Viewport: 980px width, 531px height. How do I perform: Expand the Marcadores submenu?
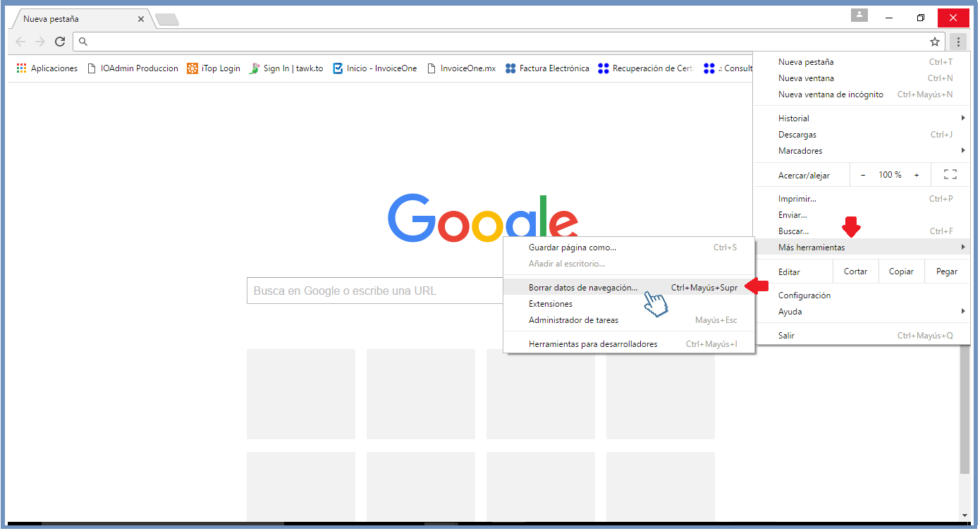(x=862, y=151)
